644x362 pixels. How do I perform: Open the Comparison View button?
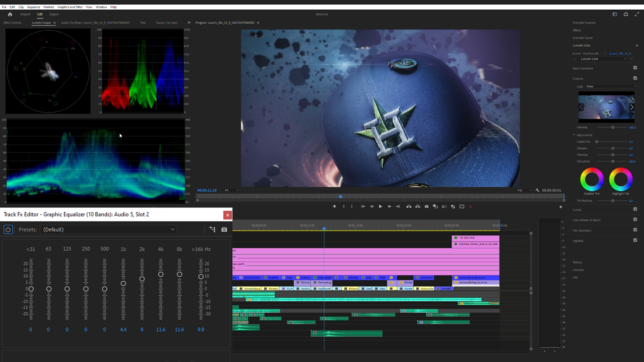435,206
